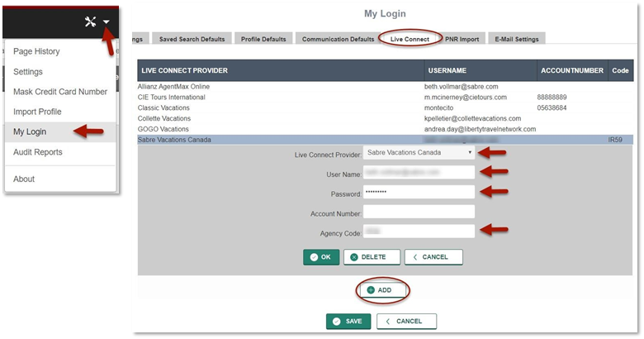
Task: Click the green OK button
Action: click(321, 257)
